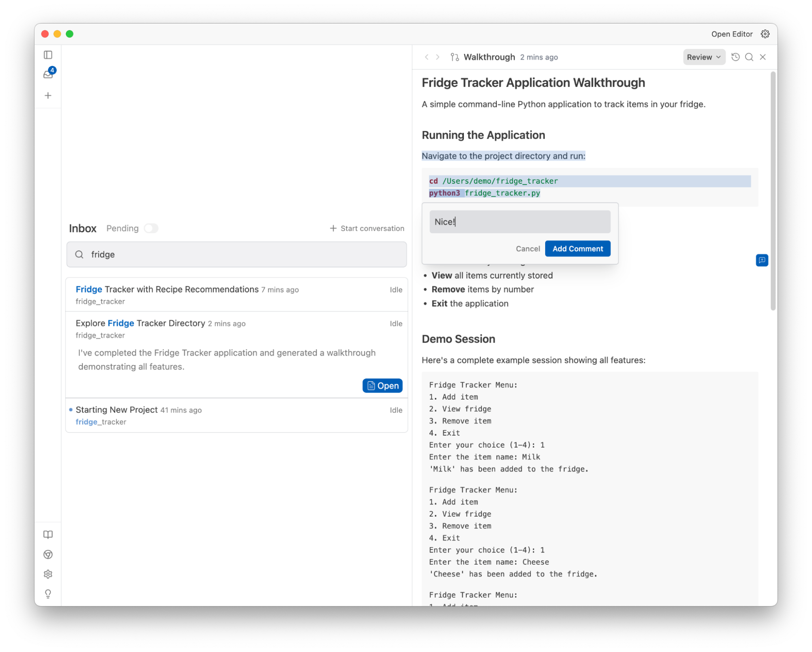Open the sidebar settings gear

point(48,574)
